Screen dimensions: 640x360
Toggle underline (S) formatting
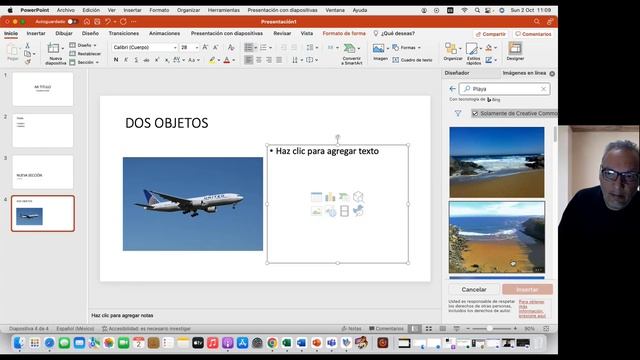point(136,60)
